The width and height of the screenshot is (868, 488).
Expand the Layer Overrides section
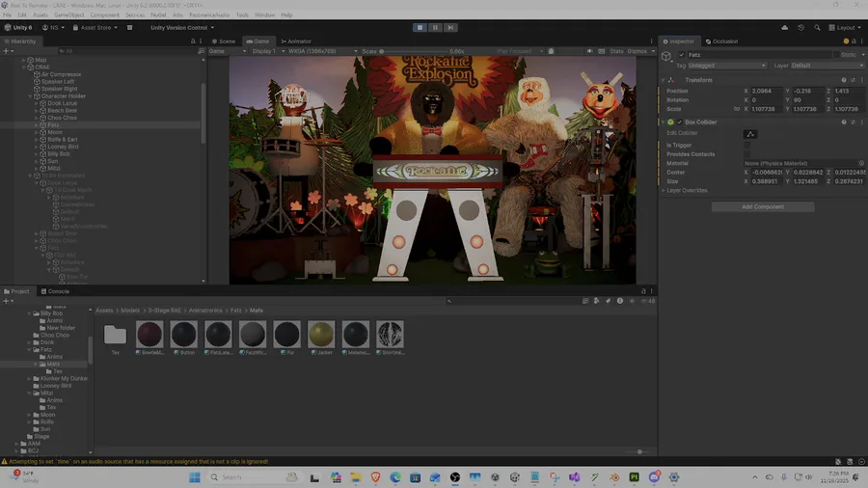688,190
